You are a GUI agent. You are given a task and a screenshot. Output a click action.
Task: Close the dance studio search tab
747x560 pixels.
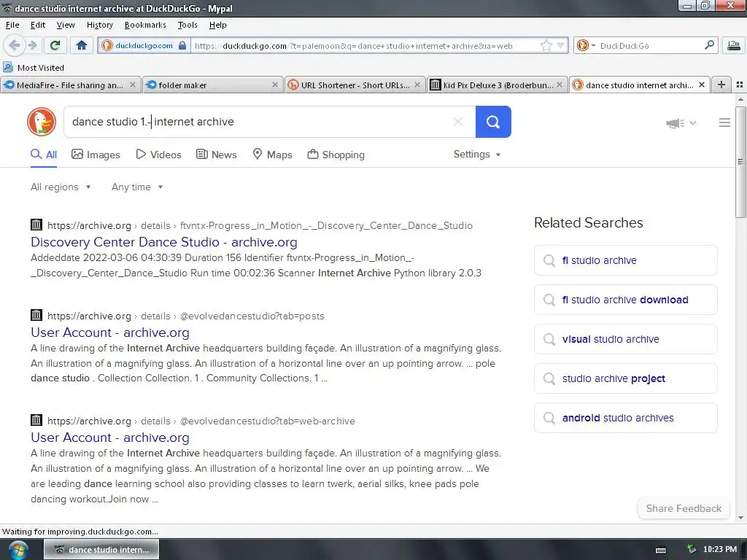(702, 85)
